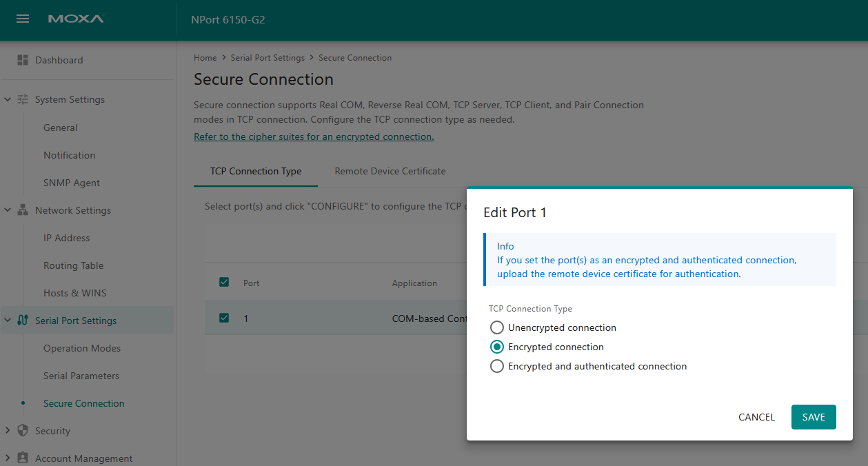Click the MOXA logo
Image resolution: width=868 pixels, height=466 pixels.
coord(76,19)
